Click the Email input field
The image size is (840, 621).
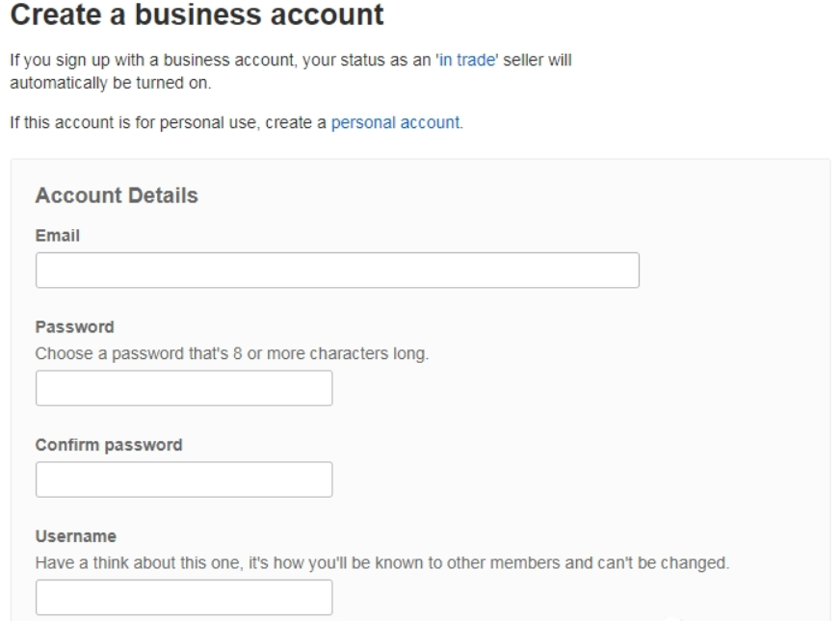(x=337, y=271)
